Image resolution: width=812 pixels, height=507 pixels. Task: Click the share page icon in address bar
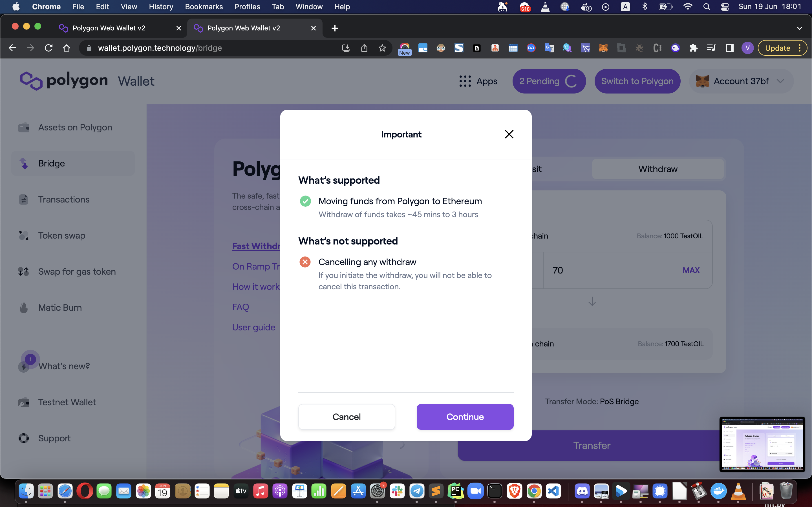(x=364, y=48)
